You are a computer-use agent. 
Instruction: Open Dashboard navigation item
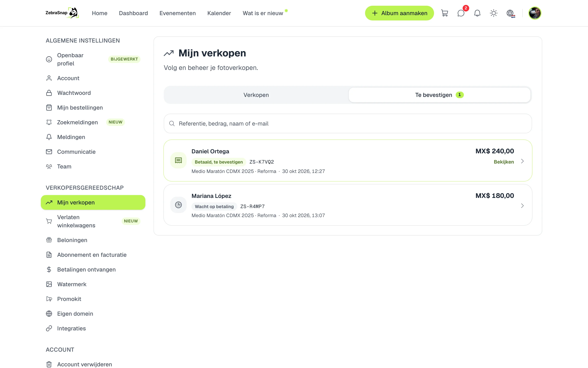click(x=133, y=13)
